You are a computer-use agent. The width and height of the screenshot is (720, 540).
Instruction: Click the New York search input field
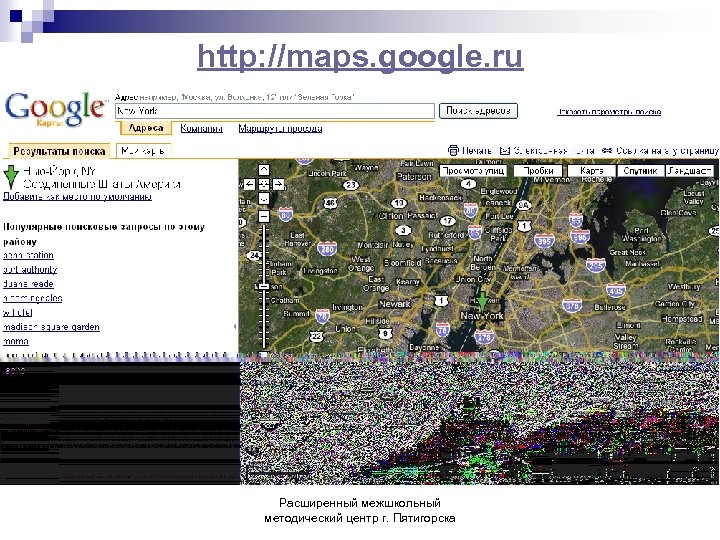[275, 111]
